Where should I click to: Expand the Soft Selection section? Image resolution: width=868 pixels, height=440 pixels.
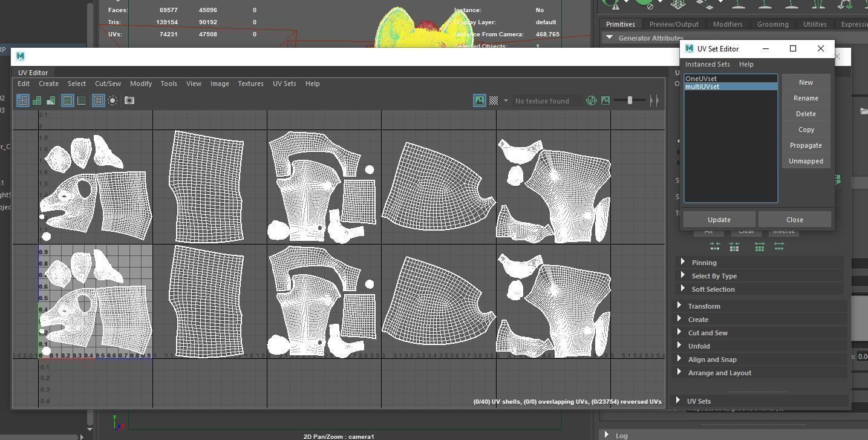point(759,289)
